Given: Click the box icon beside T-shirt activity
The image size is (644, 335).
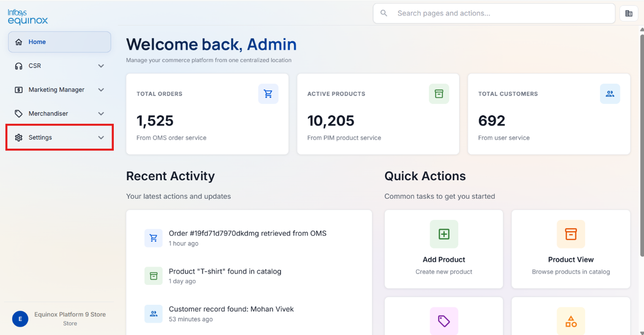Looking at the screenshot, I should [154, 276].
